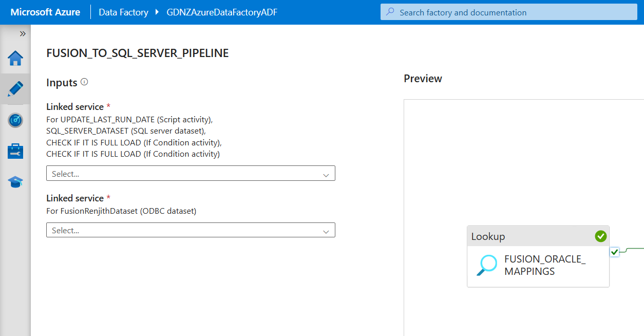Click the success output connector on Lookup

(614, 252)
